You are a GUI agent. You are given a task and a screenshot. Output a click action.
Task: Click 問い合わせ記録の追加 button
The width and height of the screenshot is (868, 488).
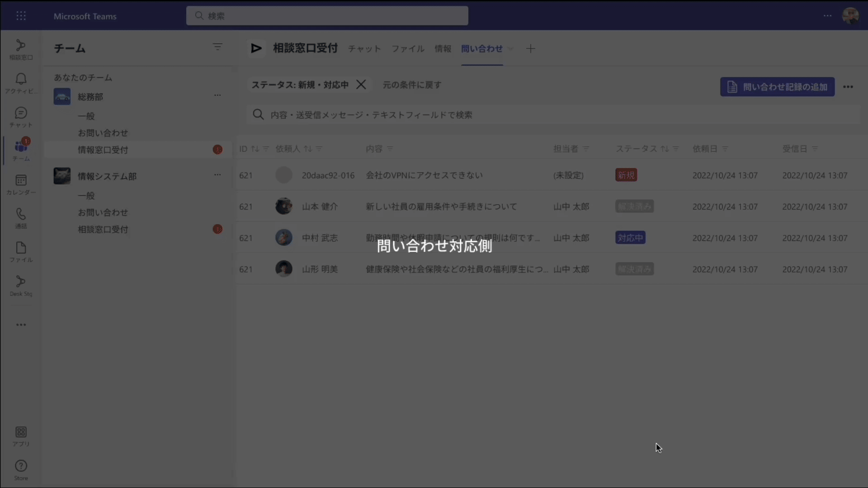point(777,87)
